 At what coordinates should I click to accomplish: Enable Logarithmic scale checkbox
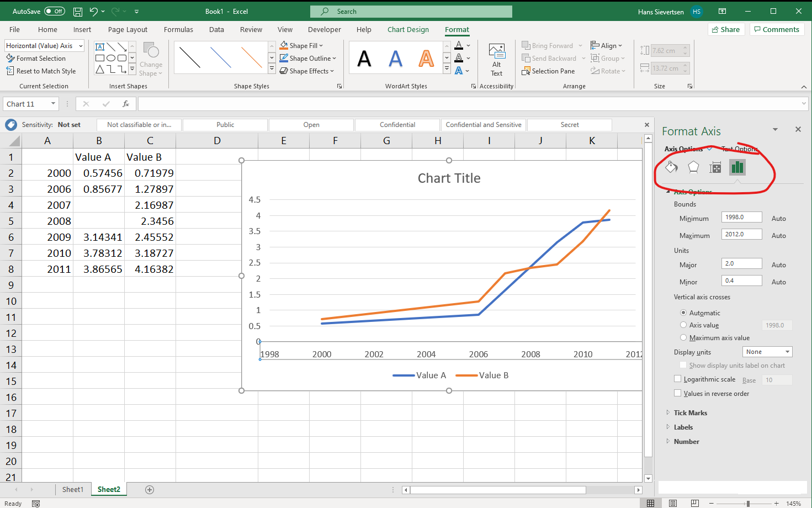click(x=678, y=379)
